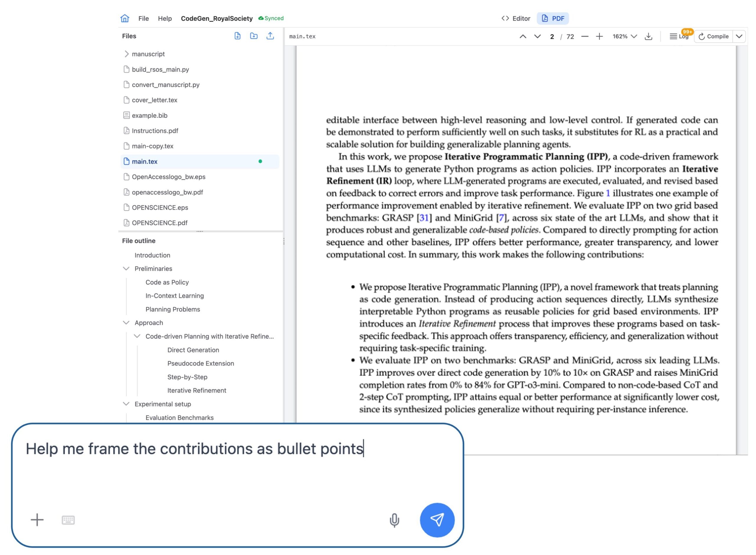This screenshot has width=756, height=555.
Task: Create a new file in the Files panel
Action: [x=237, y=36]
